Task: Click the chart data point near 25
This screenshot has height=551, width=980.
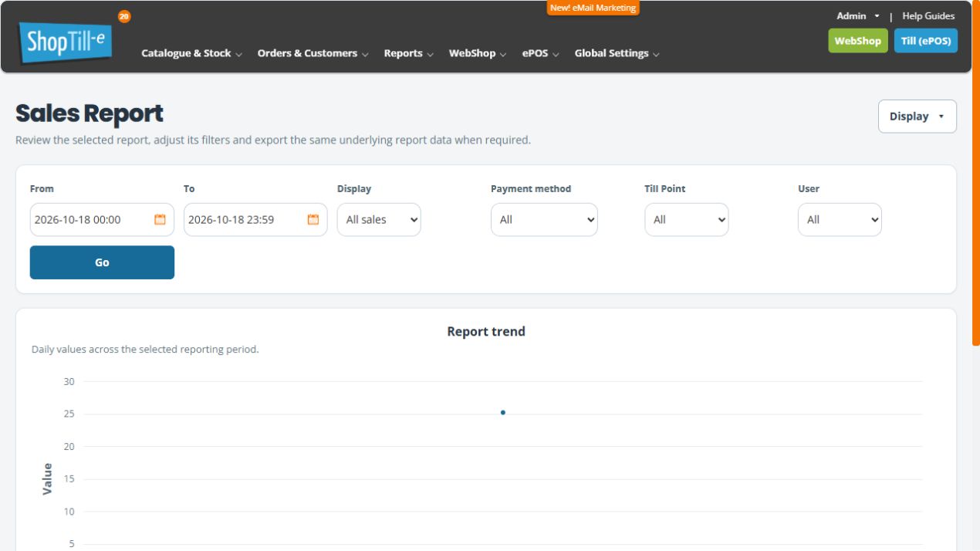Action: (x=503, y=413)
